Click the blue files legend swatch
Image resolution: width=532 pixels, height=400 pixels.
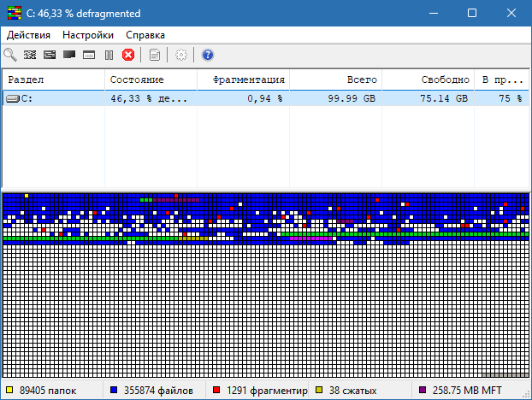point(114,390)
